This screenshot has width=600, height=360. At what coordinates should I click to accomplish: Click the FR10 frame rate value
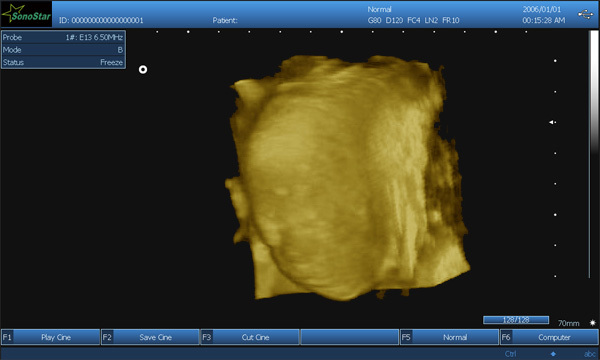coord(451,20)
